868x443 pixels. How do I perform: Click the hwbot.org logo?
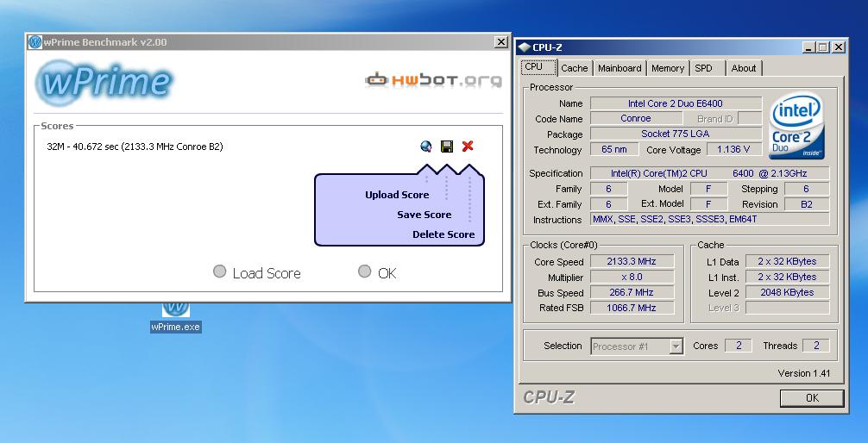click(433, 80)
